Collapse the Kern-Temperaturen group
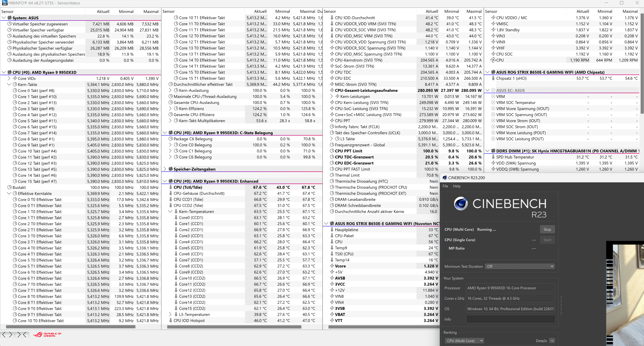The height and width of the screenshot is (346, 644). click(x=170, y=212)
